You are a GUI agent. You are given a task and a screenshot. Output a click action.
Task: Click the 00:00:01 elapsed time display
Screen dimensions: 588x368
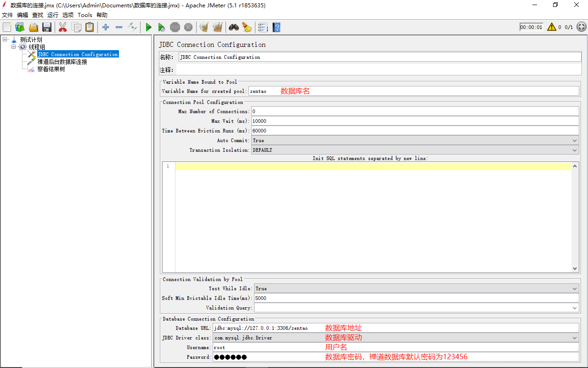(531, 27)
